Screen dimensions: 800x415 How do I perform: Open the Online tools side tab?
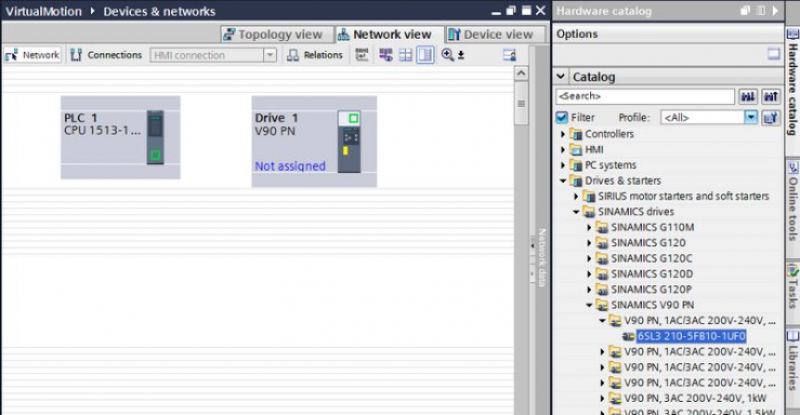[792, 202]
